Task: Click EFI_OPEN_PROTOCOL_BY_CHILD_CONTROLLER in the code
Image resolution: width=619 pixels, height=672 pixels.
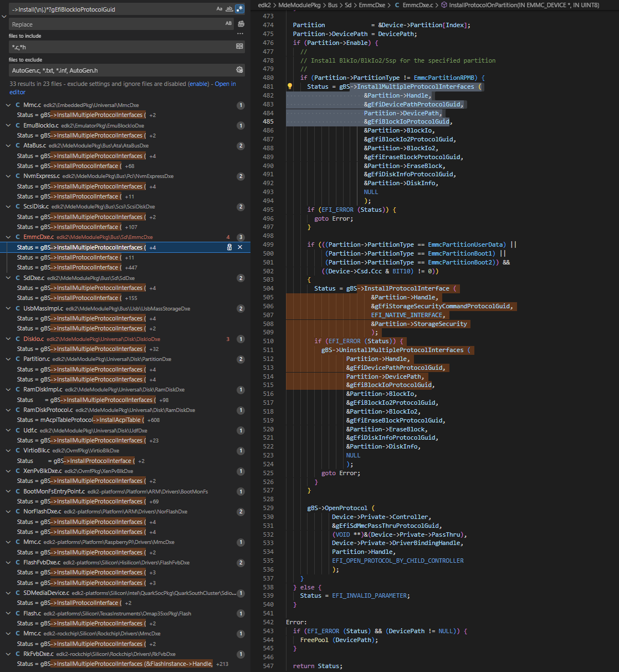Action: (398, 561)
